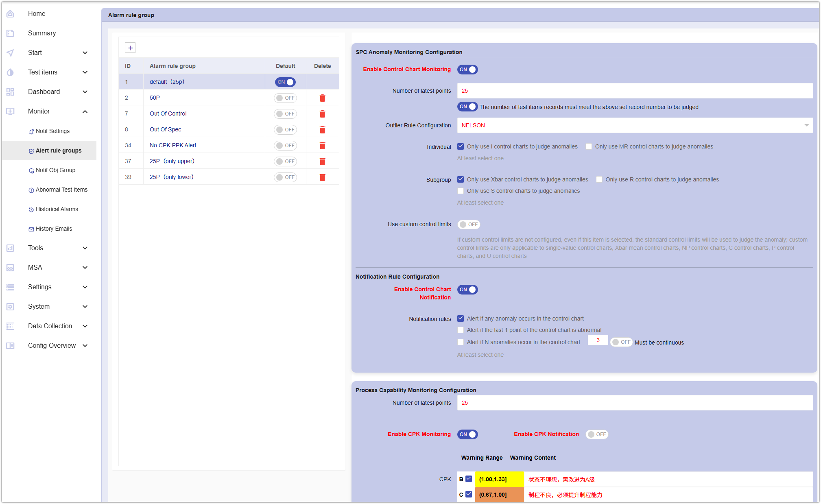Open Notif Settings menu item
Viewport: 821px width, 504px height.
[52, 131]
